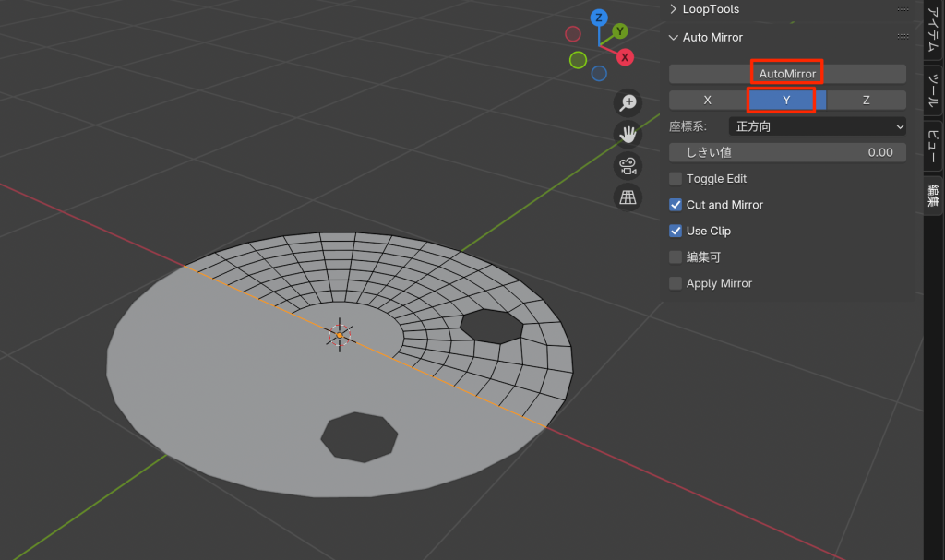945x560 pixels.
Task: Click the しきい値 threshold slider field
Action: 787,152
